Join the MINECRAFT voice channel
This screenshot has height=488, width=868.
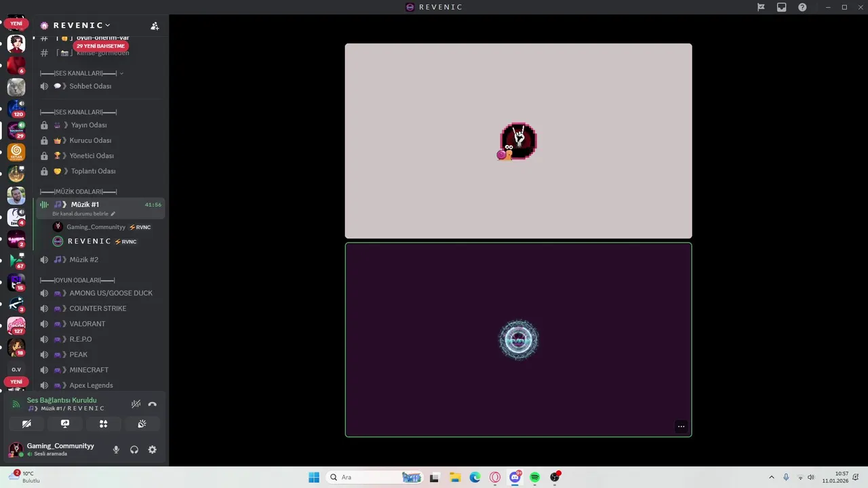coord(100,370)
